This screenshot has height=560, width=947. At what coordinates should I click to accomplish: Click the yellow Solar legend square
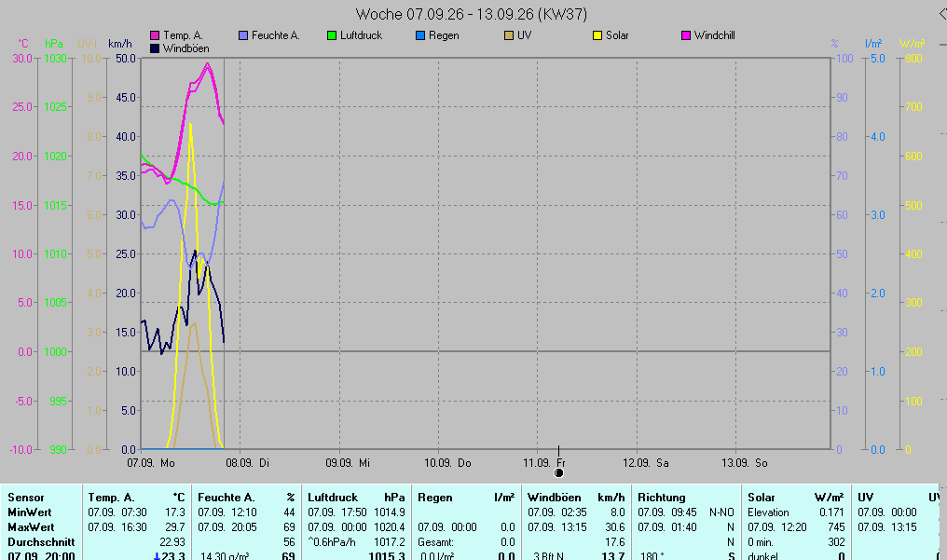point(597,35)
